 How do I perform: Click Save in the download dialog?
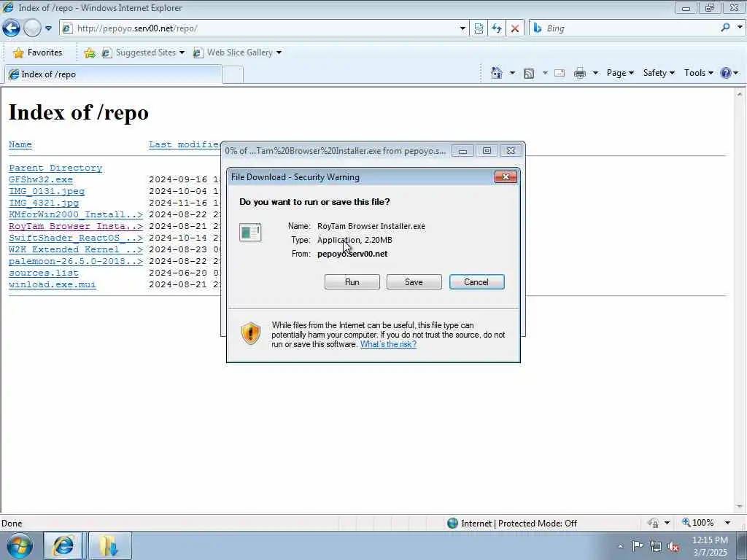pyautogui.click(x=414, y=282)
